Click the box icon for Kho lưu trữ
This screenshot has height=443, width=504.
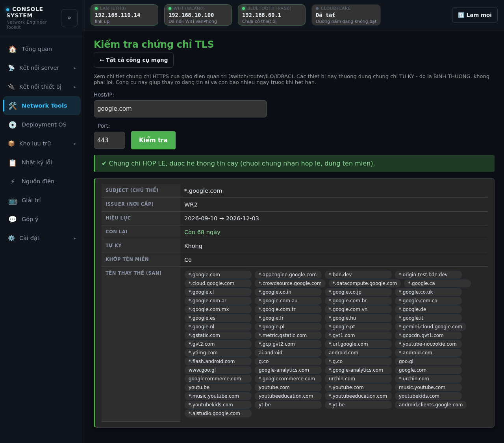tap(11, 143)
